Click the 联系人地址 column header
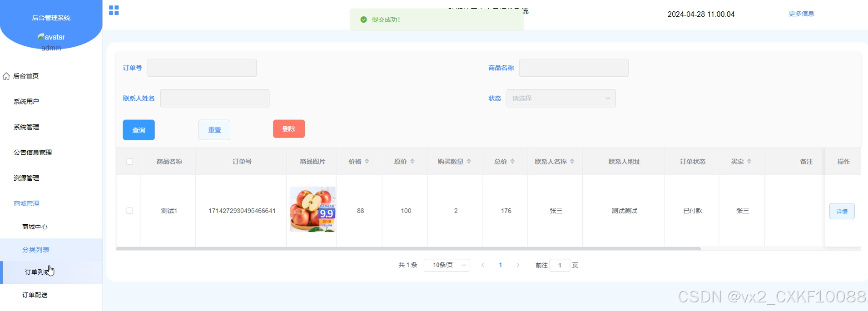This screenshot has height=311, width=868. click(x=624, y=162)
